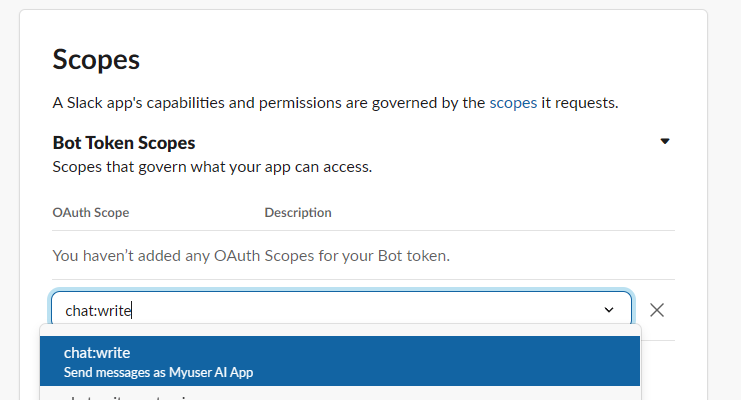This screenshot has height=400, width=741.
Task: Click the main Scopes title heading
Action: click(x=96, y=60)
